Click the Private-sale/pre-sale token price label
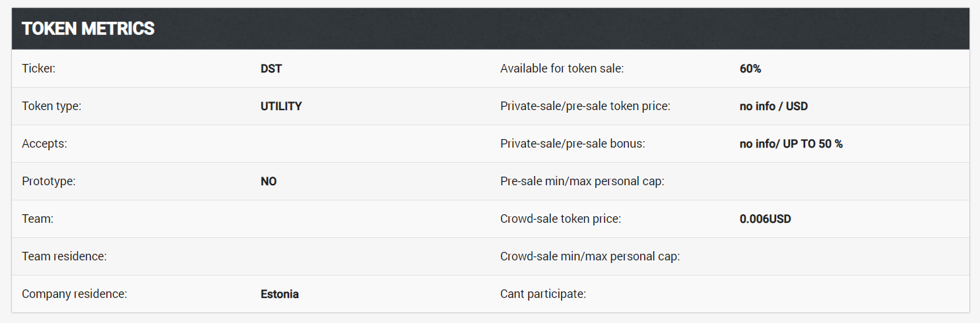 tap(585, 106)
